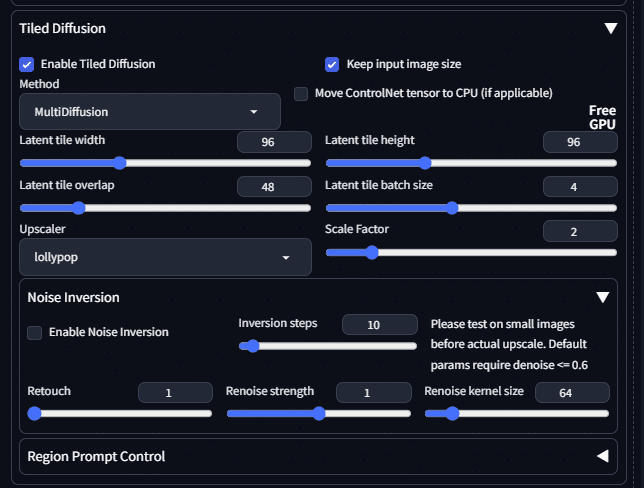Collapse the Noise Inversion section arrow

click(x=603, y=297)
